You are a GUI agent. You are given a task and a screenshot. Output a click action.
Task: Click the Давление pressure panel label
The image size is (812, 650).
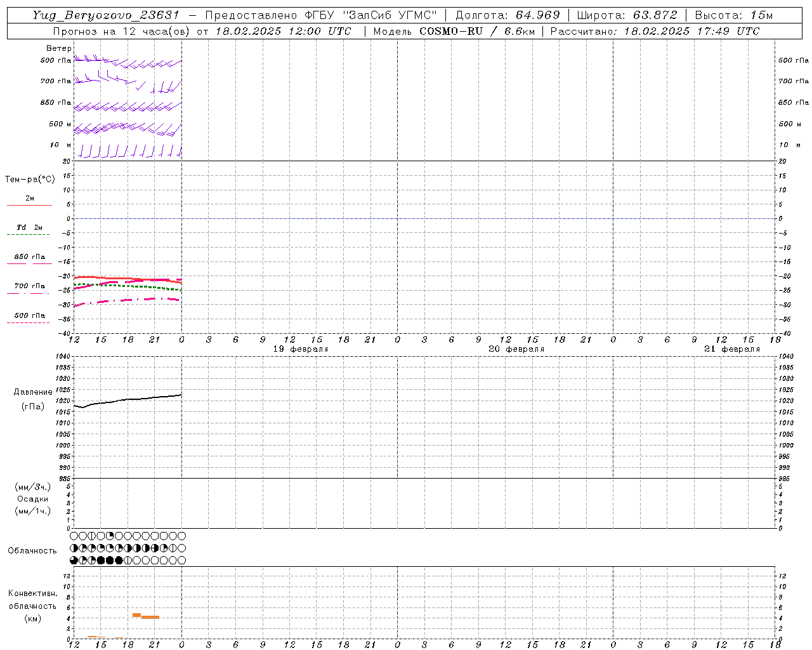coord(33,392)
